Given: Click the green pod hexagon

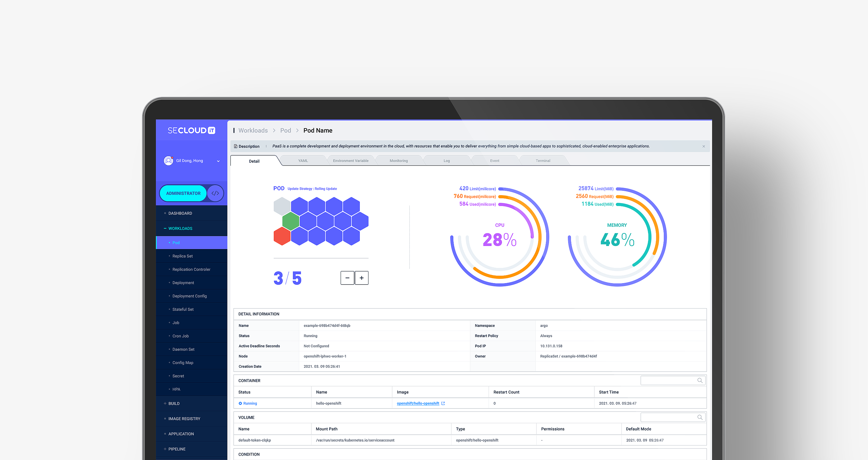Looking at the screenshot, I should click(291, 221).
